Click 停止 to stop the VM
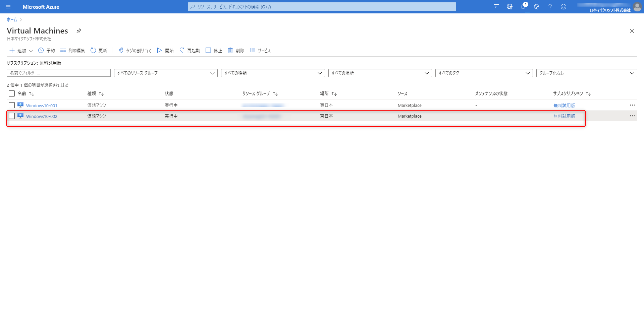The height and width of the screenshot is (325, 644). (x=214, y=51)
